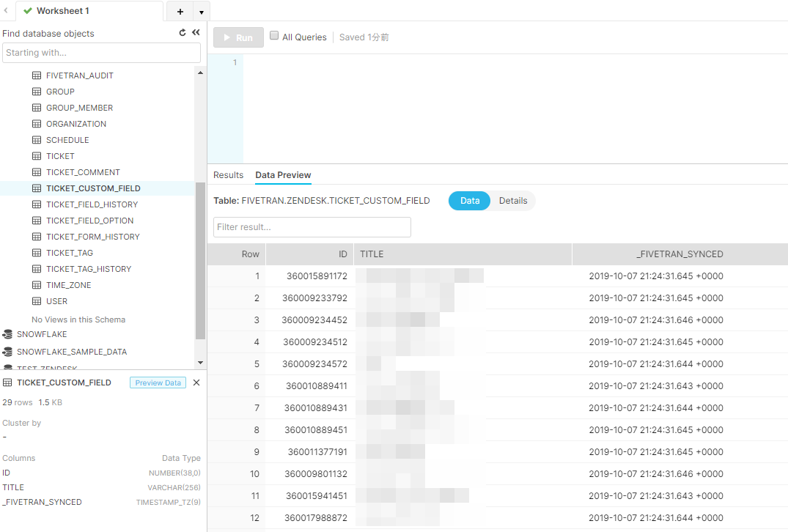Switch to the Results tab
The height and width of the screenshot is (532, 788).
pyautogui.click(x=228, y=175)
